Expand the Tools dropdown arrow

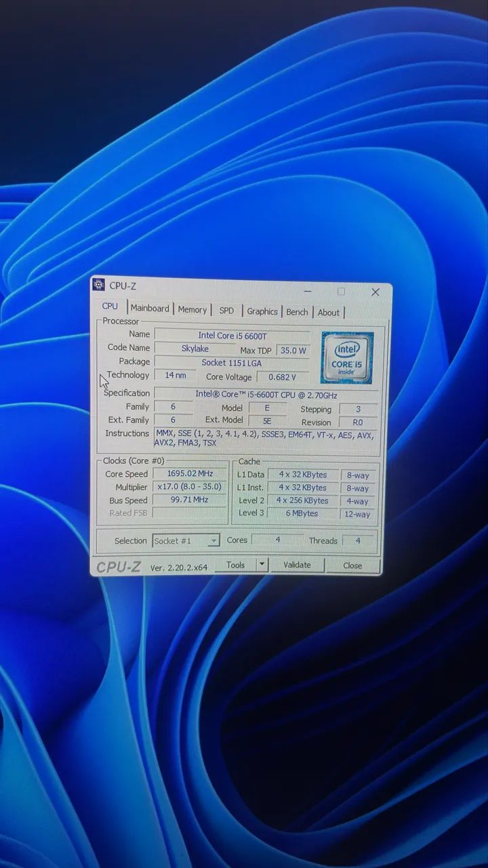coord(262,564)
